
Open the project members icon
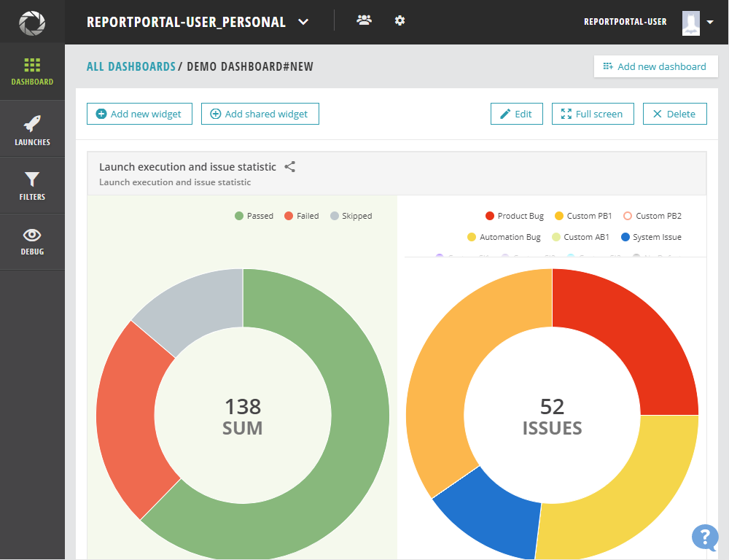tap(364, 20)
